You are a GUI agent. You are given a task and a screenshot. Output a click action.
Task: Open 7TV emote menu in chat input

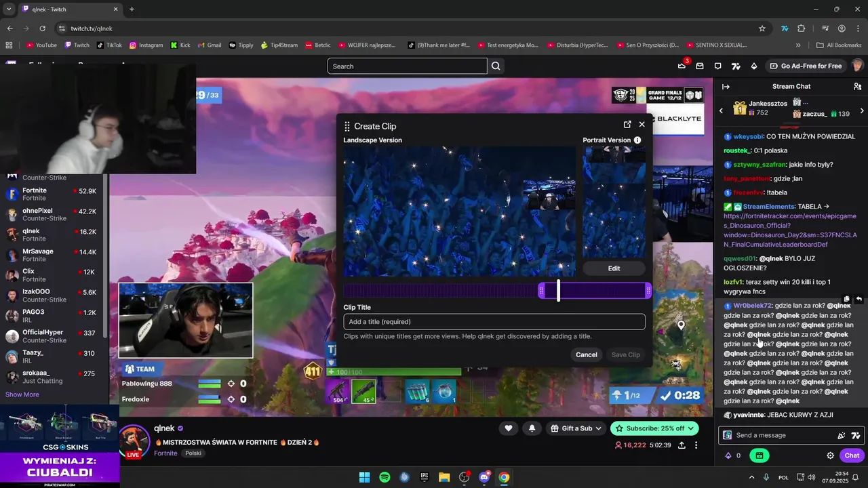(x=856, y=435)
